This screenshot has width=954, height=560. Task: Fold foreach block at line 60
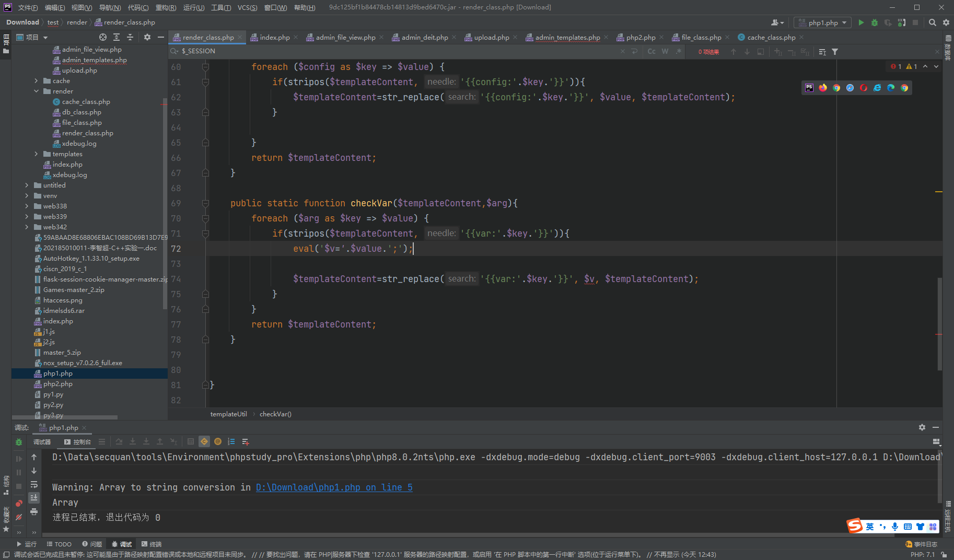click(205, 67)
